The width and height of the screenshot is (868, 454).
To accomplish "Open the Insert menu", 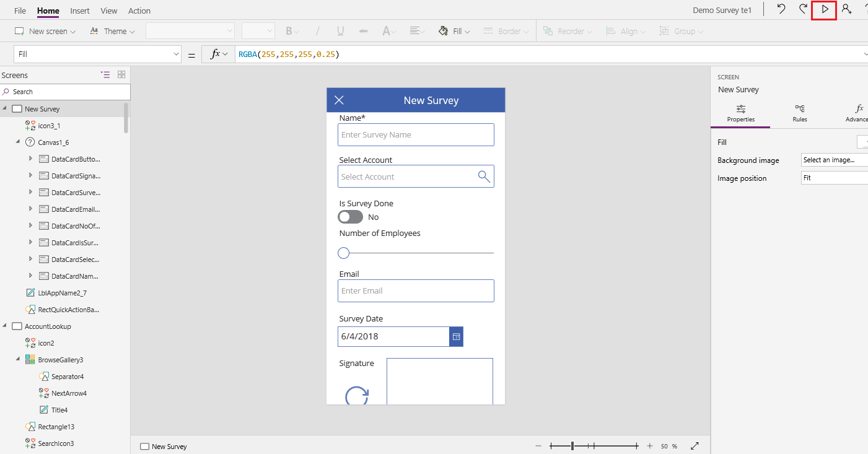I will tap(80, 11).
